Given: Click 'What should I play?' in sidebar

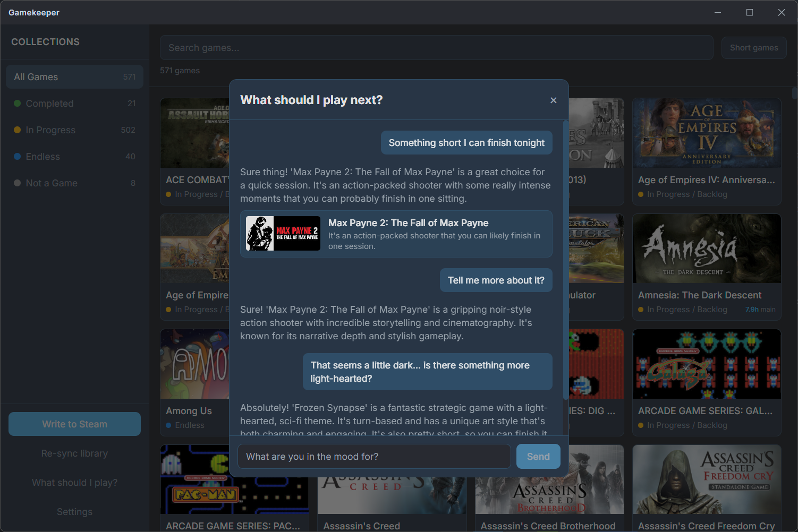Looking at the screenshot, I should [74, 483].
